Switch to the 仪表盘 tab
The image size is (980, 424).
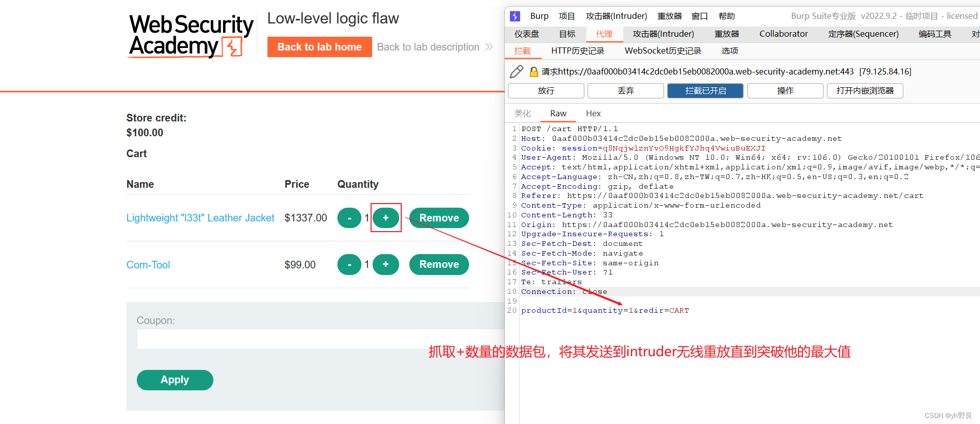click(x=526, y=34)
